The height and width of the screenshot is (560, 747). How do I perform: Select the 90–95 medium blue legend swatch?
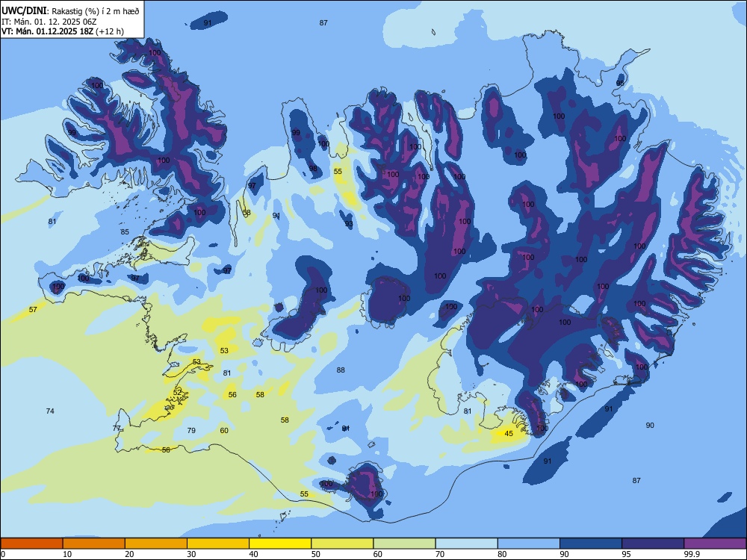tap(591, 544)
